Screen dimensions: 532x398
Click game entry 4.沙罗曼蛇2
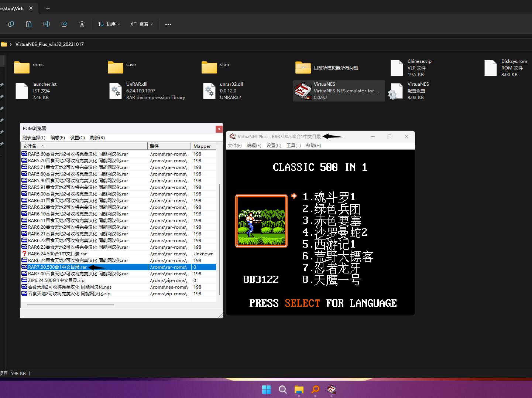click(x=335, y=232)
